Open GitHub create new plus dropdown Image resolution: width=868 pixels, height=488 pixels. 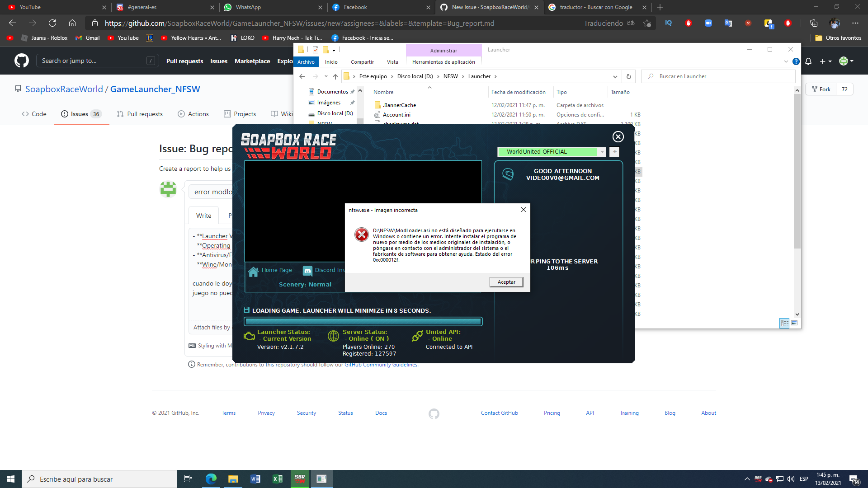826,61
